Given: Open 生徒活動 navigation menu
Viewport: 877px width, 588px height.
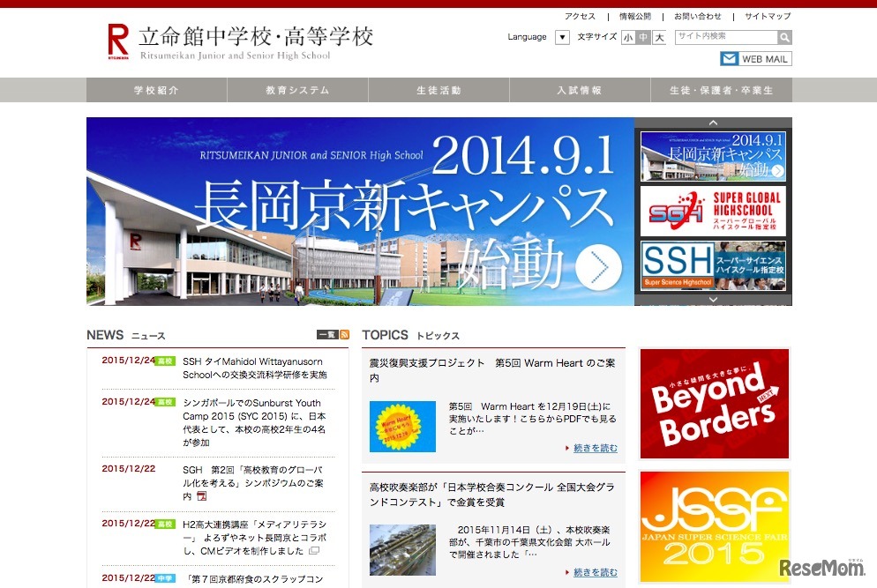Looking at the screenshot, I should [x=438, y=90].
